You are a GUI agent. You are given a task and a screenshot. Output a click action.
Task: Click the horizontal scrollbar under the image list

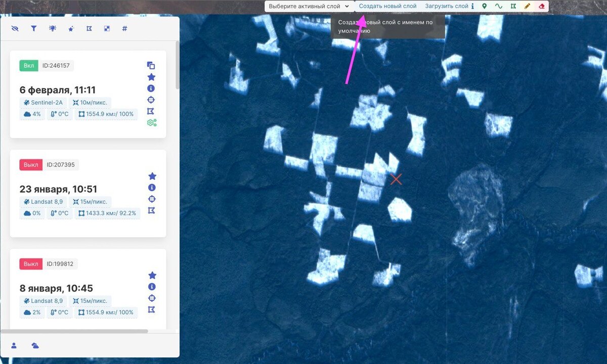click(74, 331)
